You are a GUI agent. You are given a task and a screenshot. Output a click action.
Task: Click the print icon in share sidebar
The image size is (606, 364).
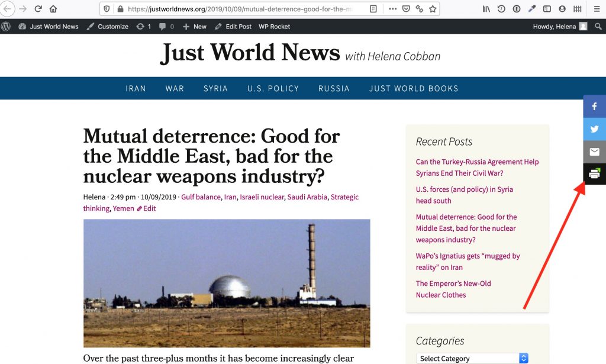(x=595, y=174)
